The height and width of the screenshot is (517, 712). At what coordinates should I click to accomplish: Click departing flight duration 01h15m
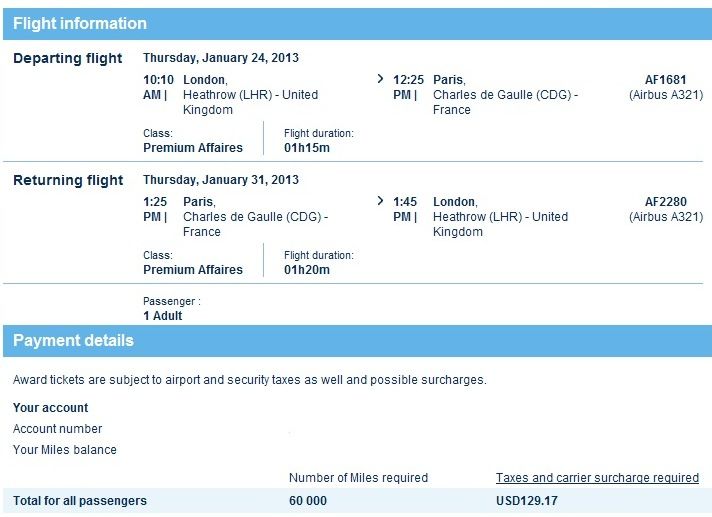307,148
